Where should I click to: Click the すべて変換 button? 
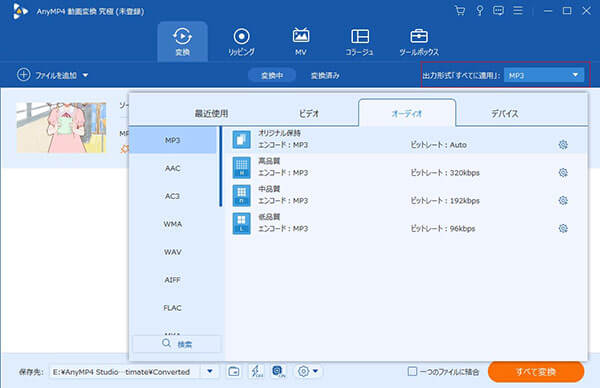pos(536,372)
